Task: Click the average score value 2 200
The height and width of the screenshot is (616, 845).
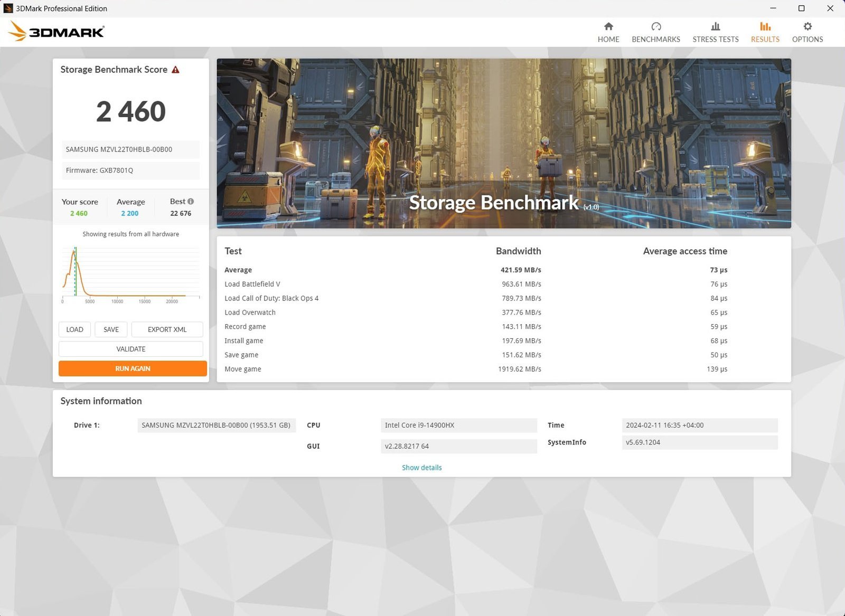Action: [x=129, y=213]
